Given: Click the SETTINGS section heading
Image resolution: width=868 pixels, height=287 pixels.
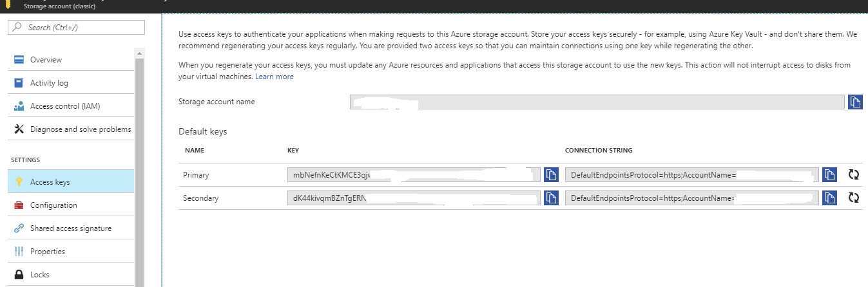Looking at the screenshot, I should (x=26, y=160).
